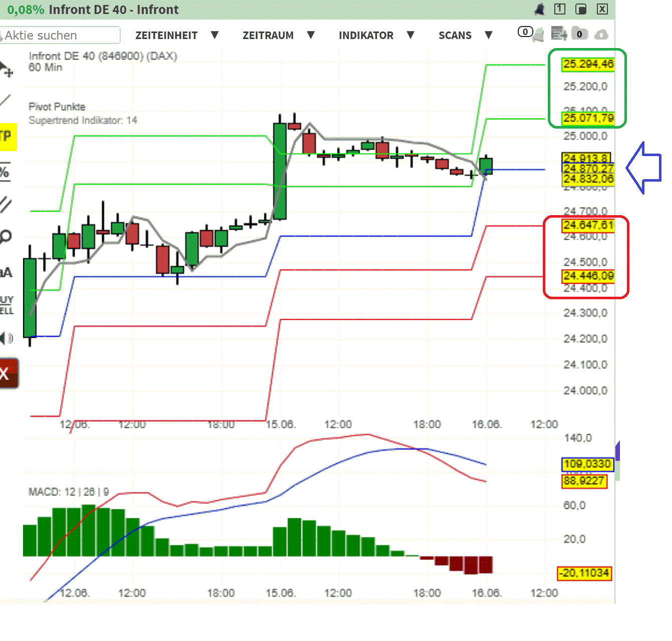Click the 24.647,61 support price label

coord(588,225)
